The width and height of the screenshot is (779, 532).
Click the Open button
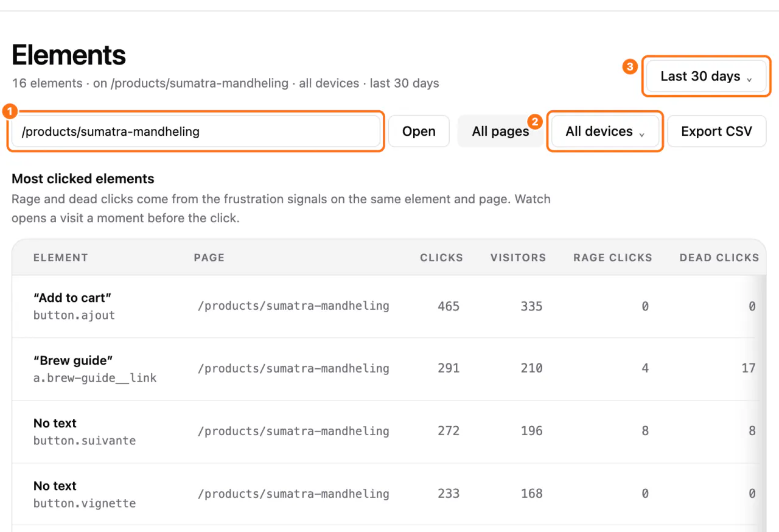419,131
